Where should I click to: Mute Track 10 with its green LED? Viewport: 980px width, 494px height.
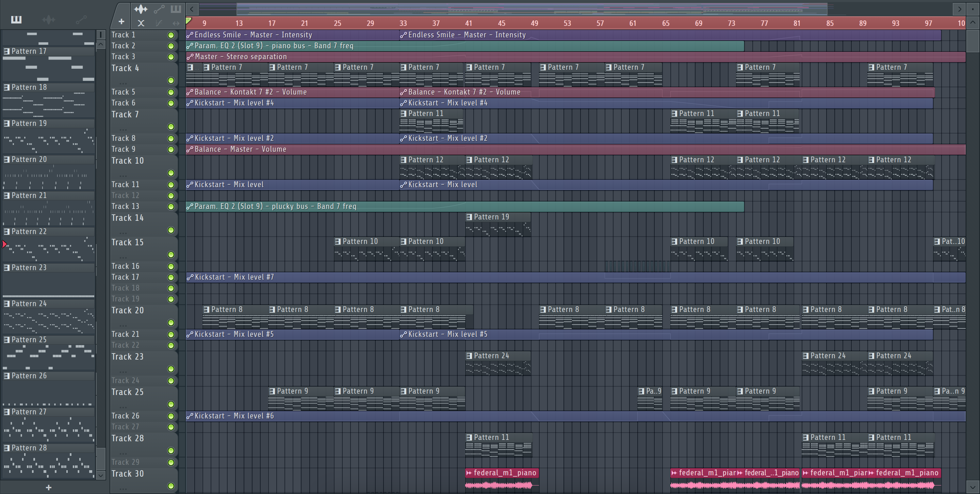(171, 173)
